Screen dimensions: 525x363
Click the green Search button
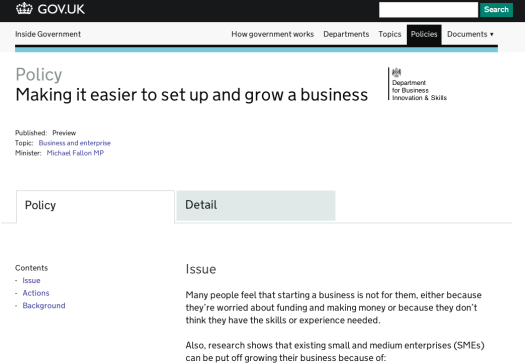(496, 9)
